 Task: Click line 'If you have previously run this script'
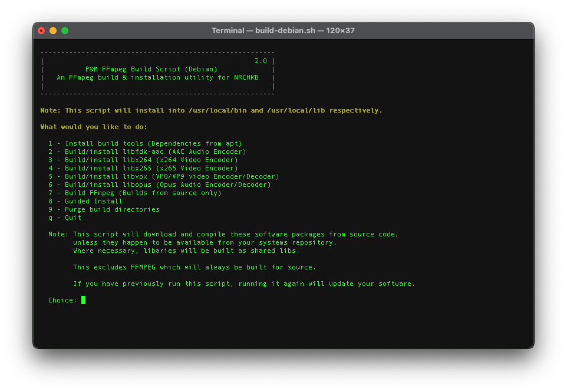244,284
